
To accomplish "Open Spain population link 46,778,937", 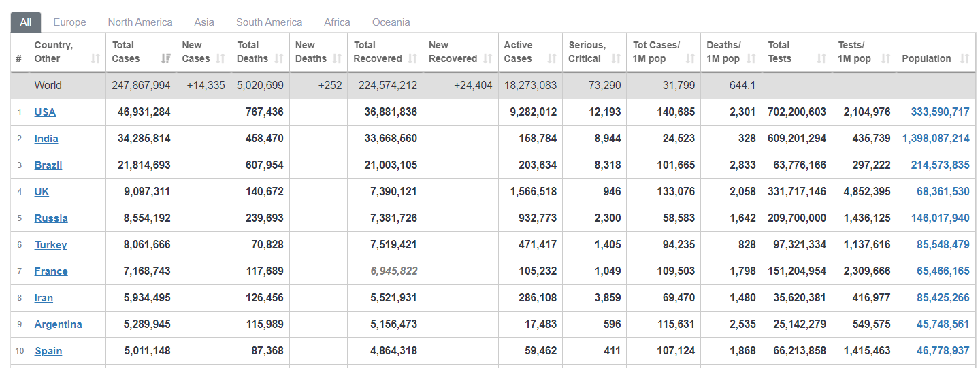I will (x=943, y=351).
